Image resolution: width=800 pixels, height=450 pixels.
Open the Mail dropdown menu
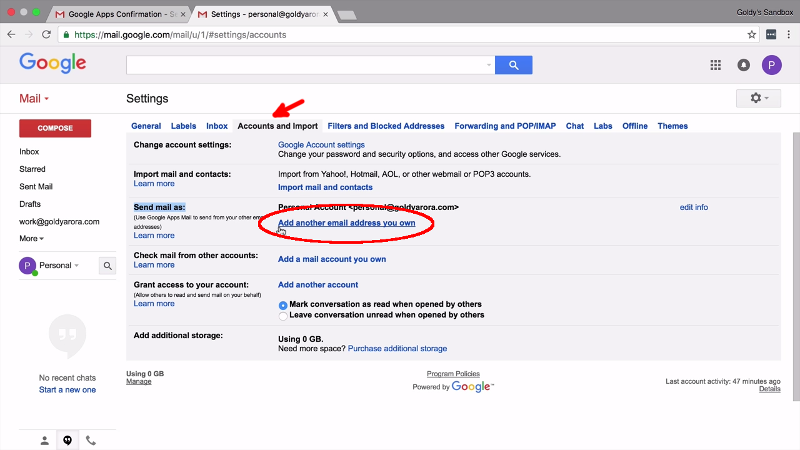click(x=34, y=98)
